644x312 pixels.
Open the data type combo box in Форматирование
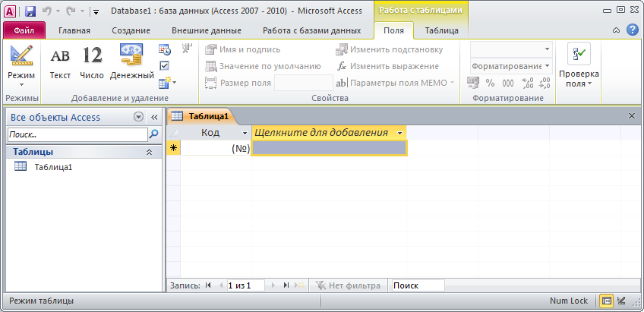[511, 49]
